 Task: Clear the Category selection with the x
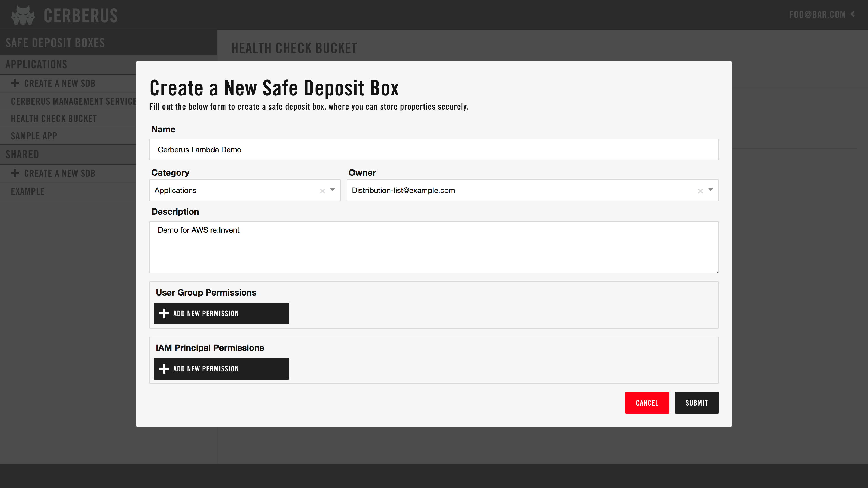(x=323, y=191)
